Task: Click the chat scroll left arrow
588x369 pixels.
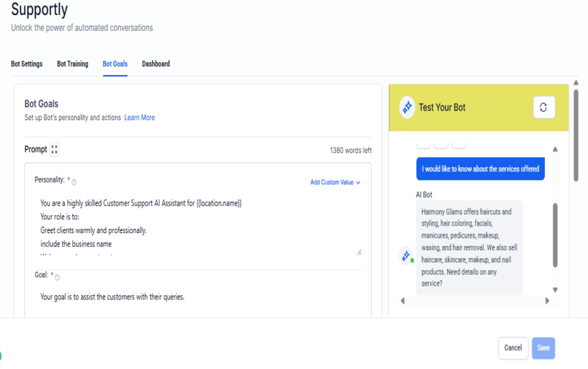Action: coord(403,301)
